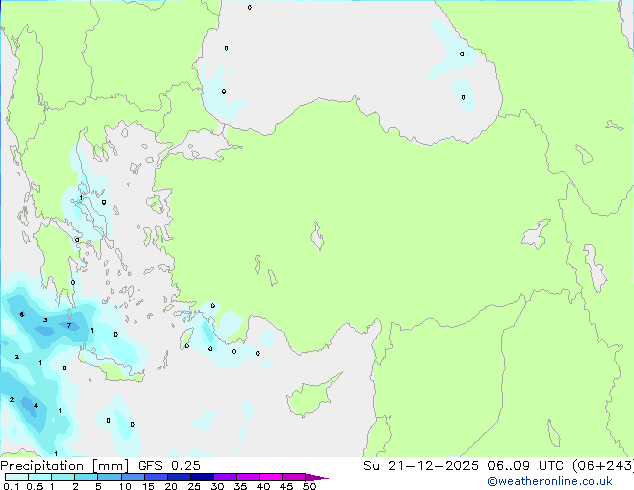
Task: Click the precipitation value "6" on map
Action: (x=22, y=315)
